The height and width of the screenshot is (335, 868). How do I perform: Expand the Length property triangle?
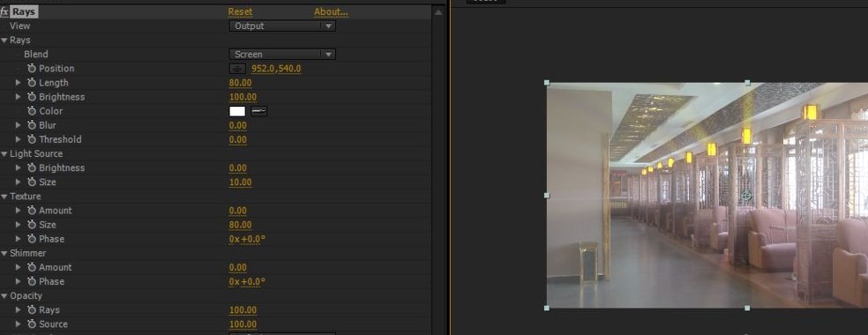[x=19, y=82]
